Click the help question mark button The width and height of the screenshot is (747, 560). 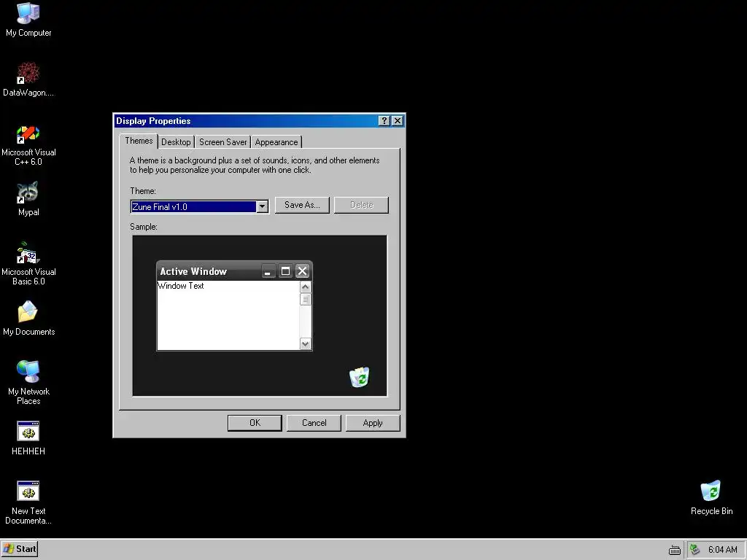384,121
